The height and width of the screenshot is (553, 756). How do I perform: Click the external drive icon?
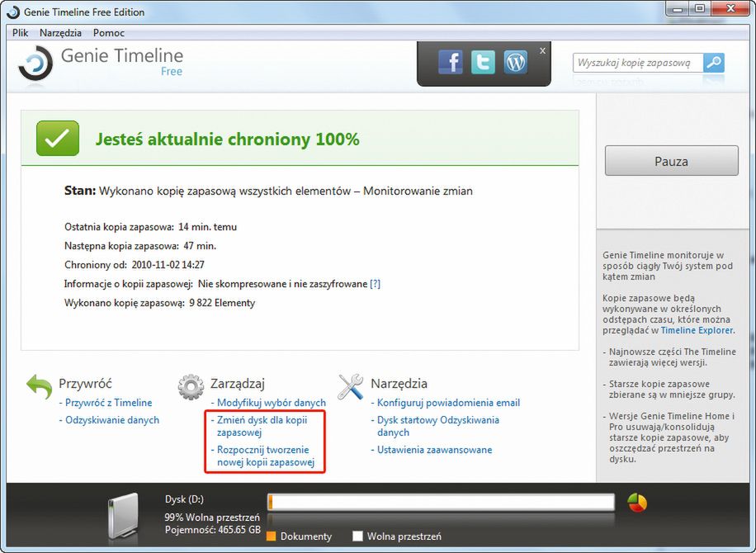[123, 515]
